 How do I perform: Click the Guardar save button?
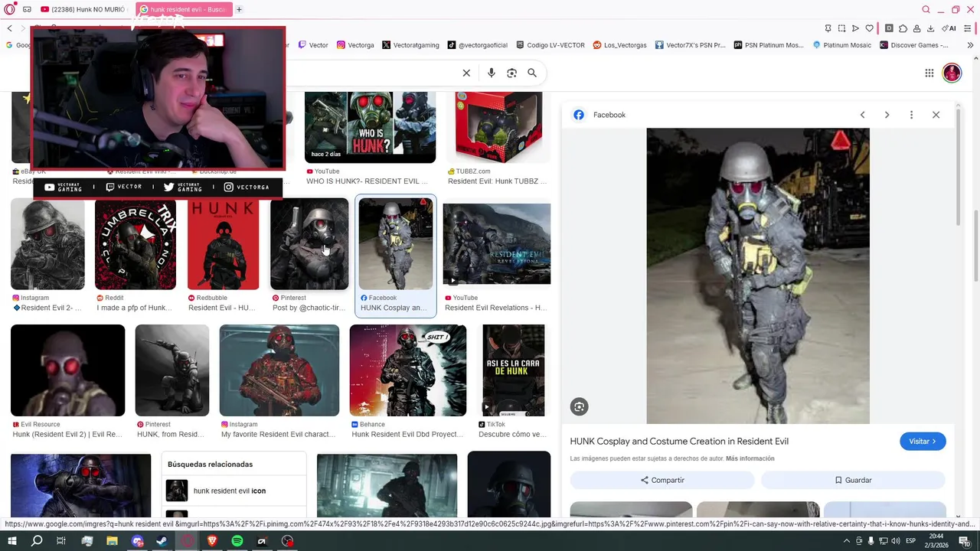point(853,480)
